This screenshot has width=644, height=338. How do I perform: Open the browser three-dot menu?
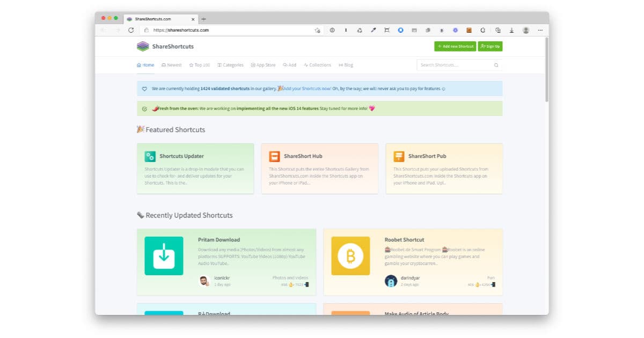(x=540, y=30)
